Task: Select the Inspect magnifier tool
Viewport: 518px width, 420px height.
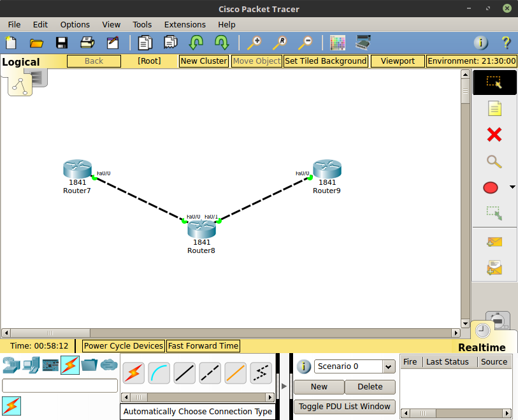Action: click(493, 161)
